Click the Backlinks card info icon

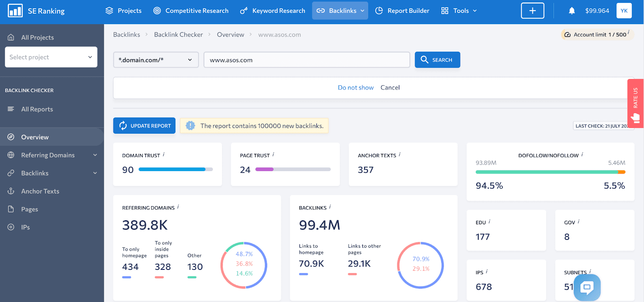click(330, 207)
